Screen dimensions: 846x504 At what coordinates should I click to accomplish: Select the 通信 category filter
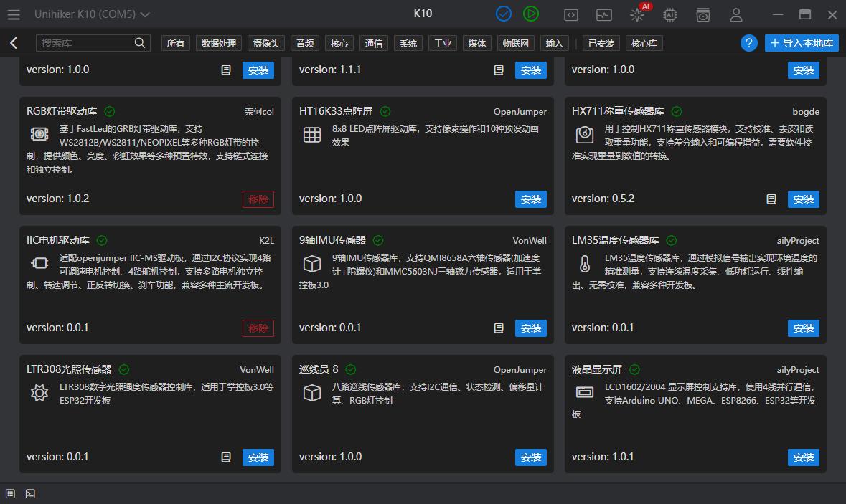pos(373,43)
